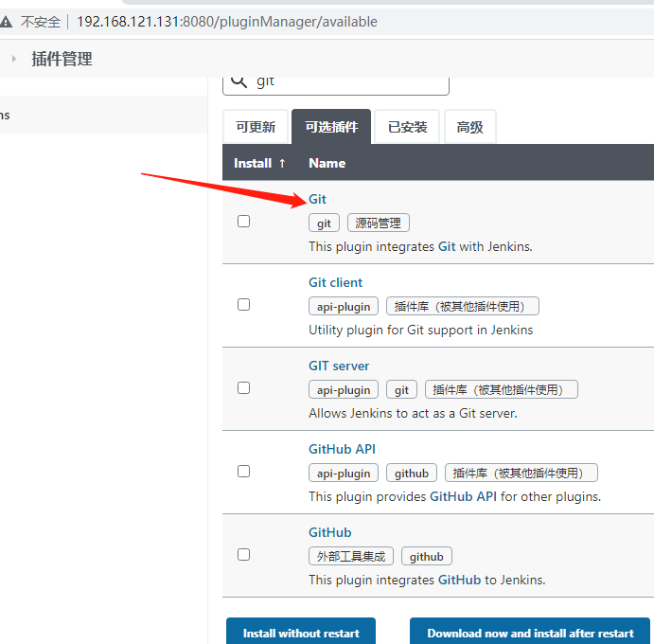
Task: Open the 高级 tab
Action: tap(469, 127)
